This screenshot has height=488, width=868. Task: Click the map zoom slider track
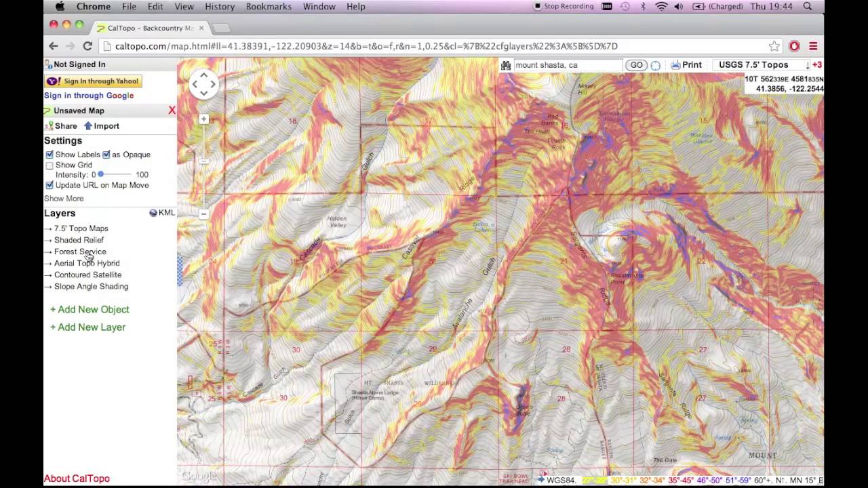tap(203, 166)
